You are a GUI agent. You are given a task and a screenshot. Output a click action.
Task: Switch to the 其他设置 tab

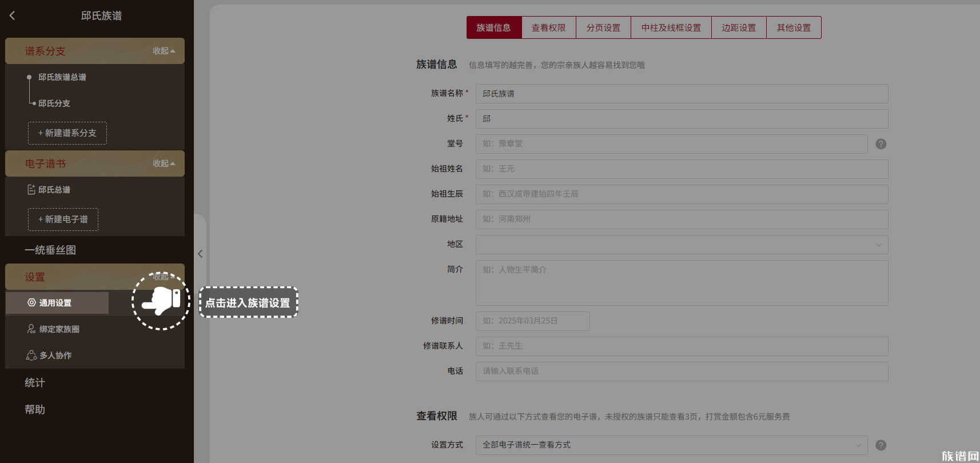point(794,27)
